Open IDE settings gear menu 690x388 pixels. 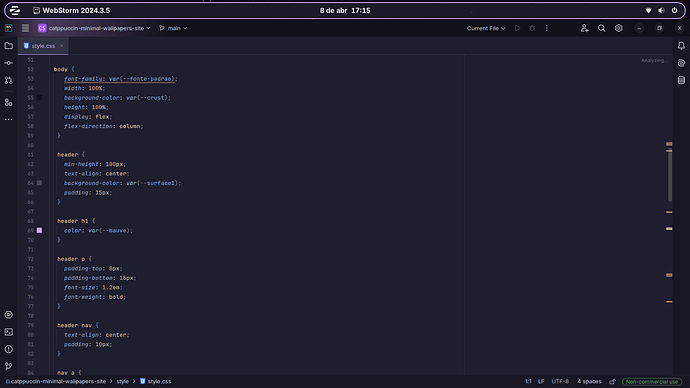618,28
